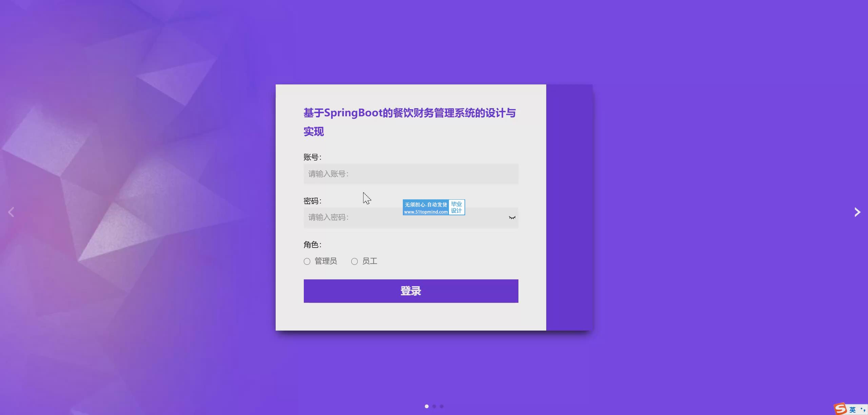Toggle password visibility eye icon

(x=512, y=218)
